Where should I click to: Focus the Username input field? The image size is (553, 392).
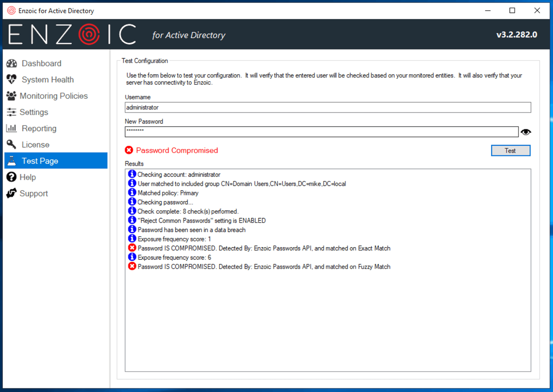pyautogui.click(x=328, y=107)
